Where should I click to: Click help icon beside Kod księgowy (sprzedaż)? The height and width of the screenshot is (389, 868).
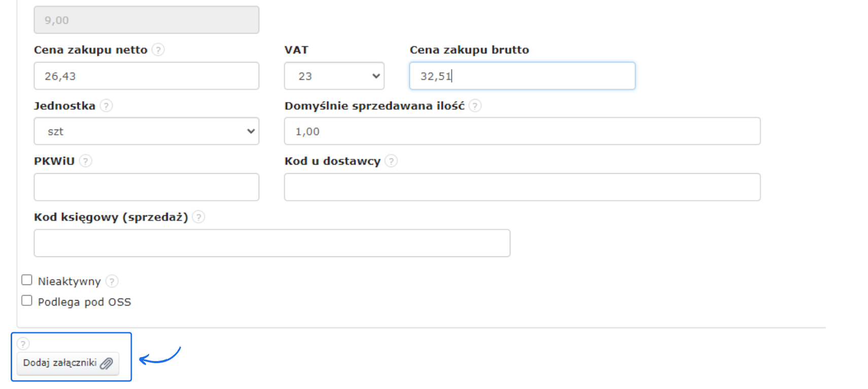point(199,217)
